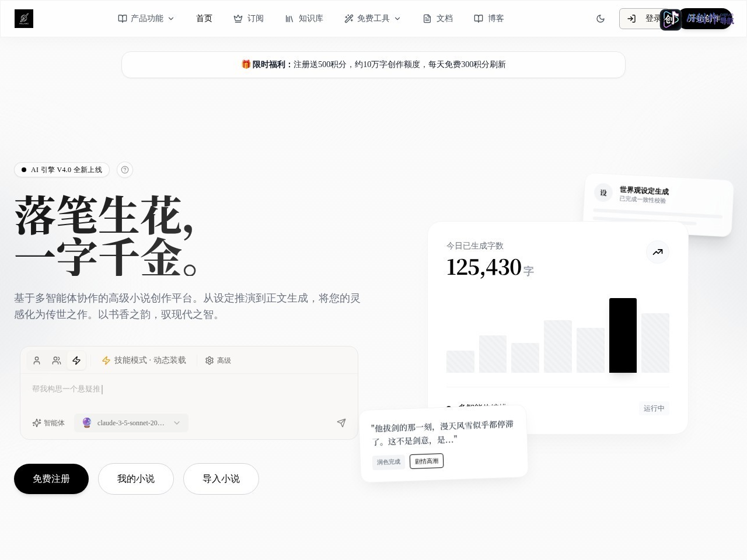Click the trending-up arrow icon in stats card
Viewport: 747px width, 560px height.
point(658,252)
